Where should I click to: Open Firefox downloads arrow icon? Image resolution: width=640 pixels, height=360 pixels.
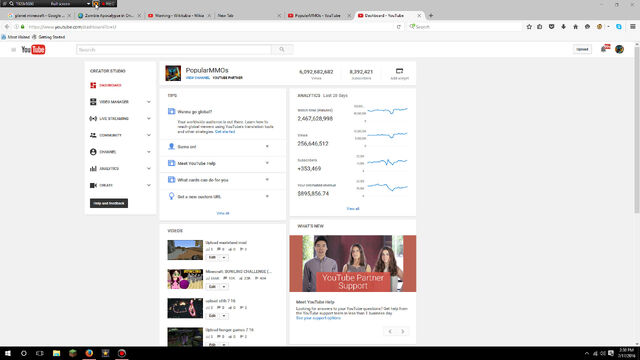(563, 27)
